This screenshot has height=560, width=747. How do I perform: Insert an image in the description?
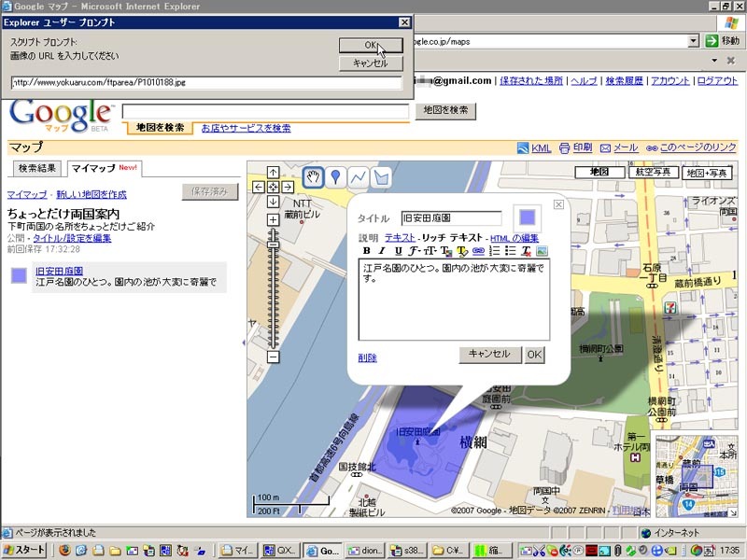coord(542,250)
